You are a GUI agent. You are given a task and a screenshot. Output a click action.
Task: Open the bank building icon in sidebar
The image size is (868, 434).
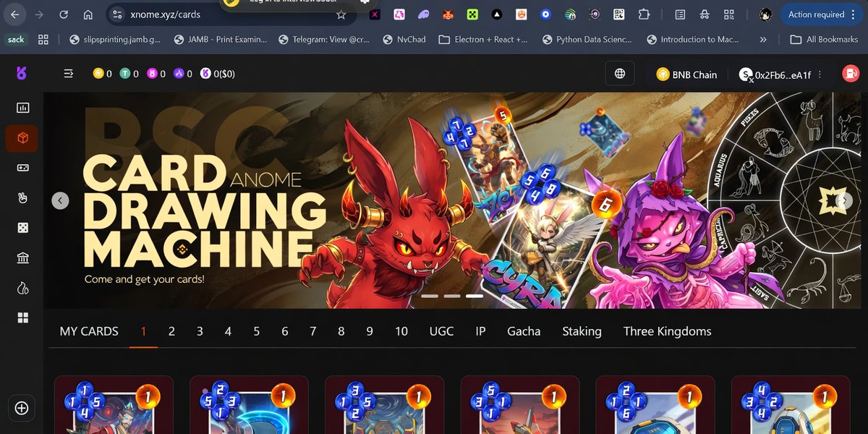click(x=22, y=258)
